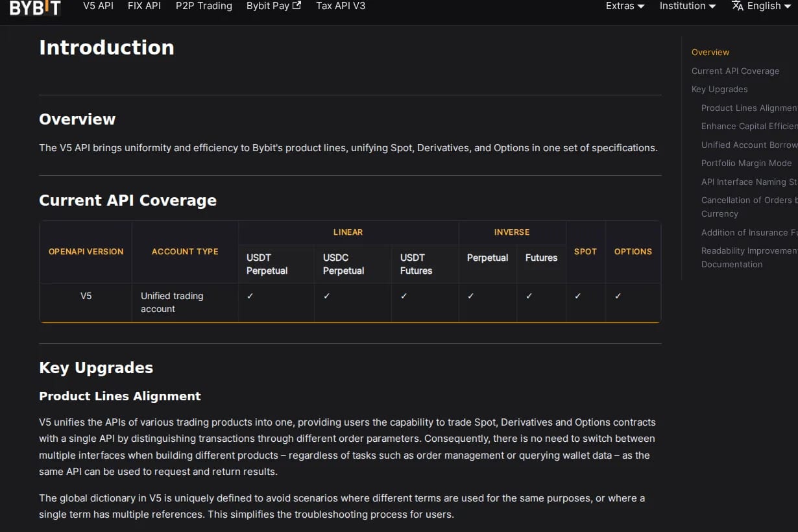Open Tax API V3 section
This screenshot has width=798, height=532.
tap(341, 6)
